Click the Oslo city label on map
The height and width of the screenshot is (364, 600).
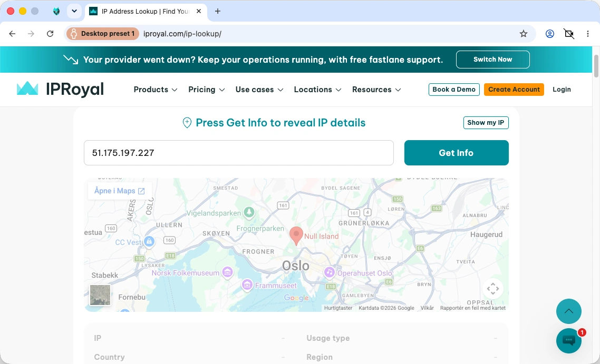coord(295,265)
